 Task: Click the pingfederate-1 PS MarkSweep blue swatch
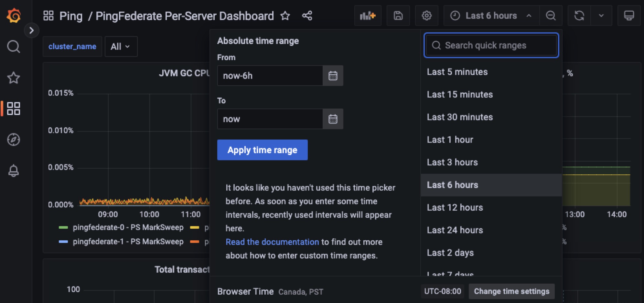click(x=63, y=242)
